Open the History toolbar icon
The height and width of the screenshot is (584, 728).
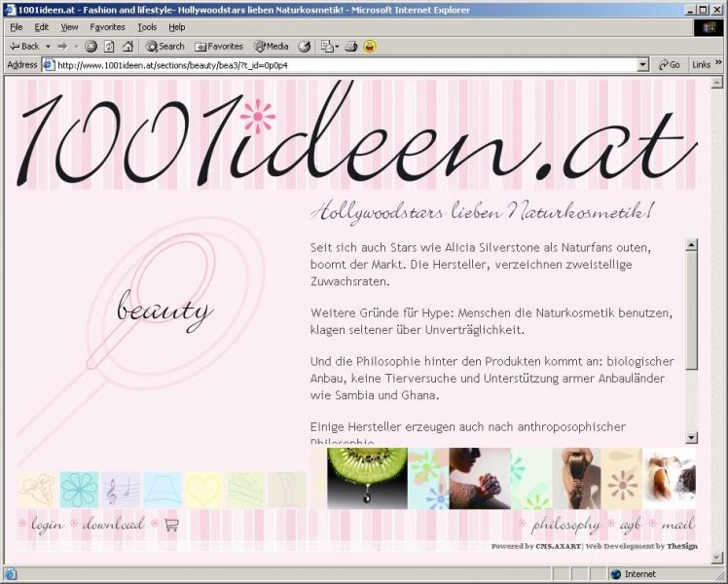pos(305,46)
